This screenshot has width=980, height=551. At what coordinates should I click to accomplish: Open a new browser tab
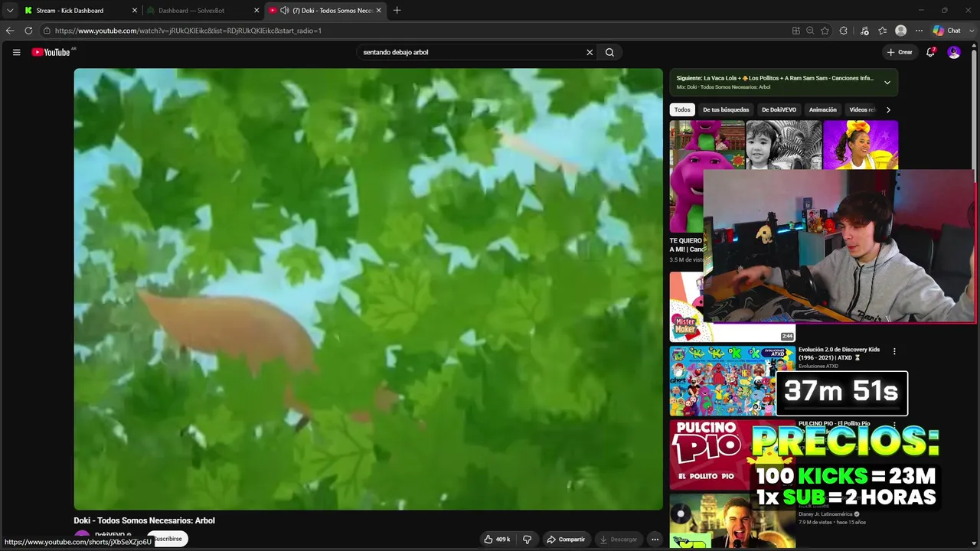point(397,10)
